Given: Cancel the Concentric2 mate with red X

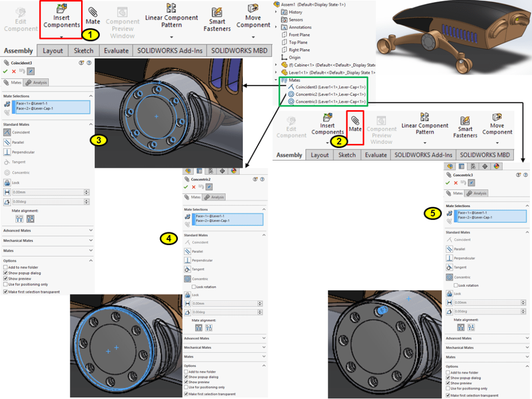Looking at the screenshot, I should [x=193, y=187].
